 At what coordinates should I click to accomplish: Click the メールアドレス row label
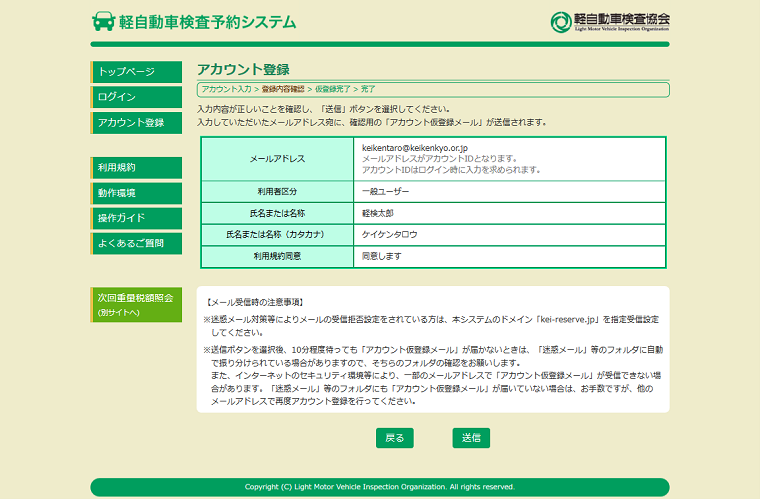point(277,159)
